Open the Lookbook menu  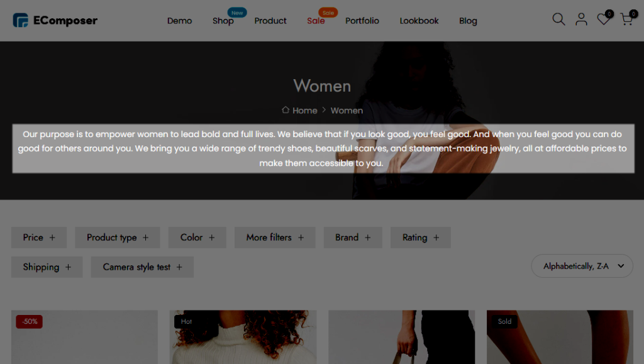[419, 21]
